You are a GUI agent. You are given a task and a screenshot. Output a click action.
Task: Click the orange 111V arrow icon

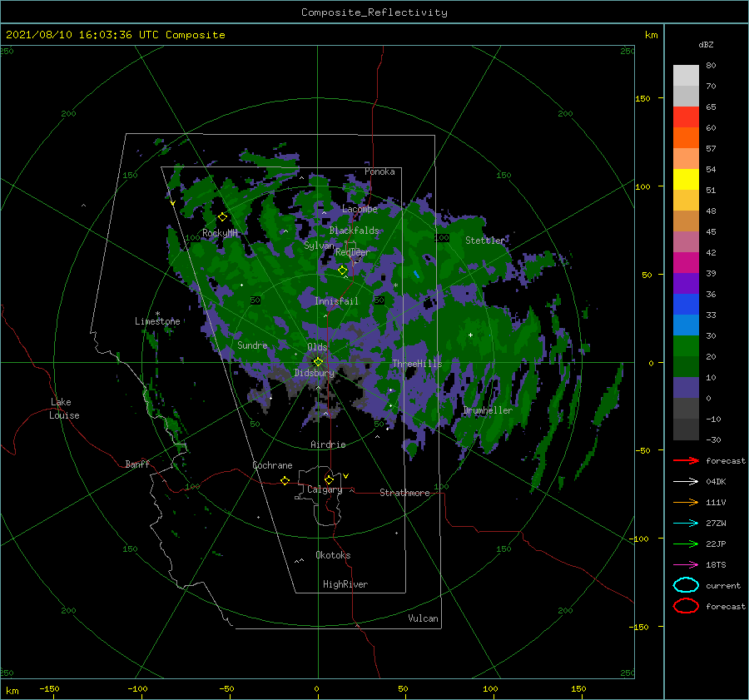click(x=686, y=502)
